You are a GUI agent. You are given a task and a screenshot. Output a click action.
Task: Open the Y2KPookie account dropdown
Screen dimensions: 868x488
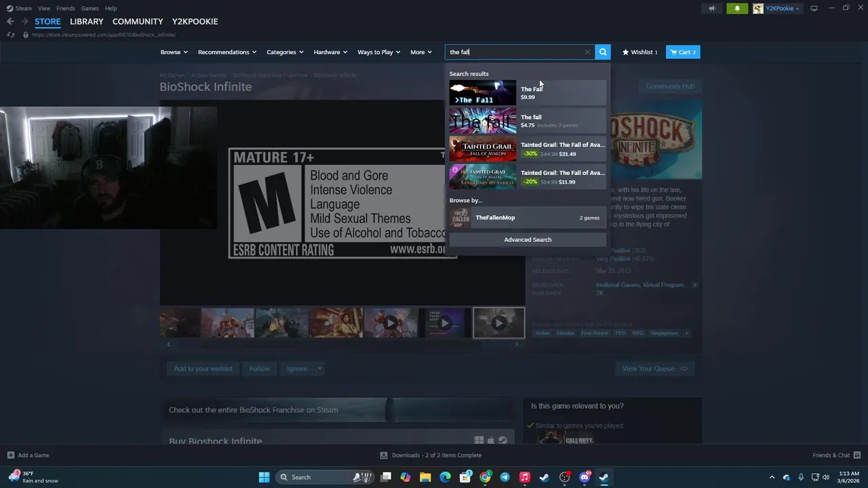(x=782, y=8)
